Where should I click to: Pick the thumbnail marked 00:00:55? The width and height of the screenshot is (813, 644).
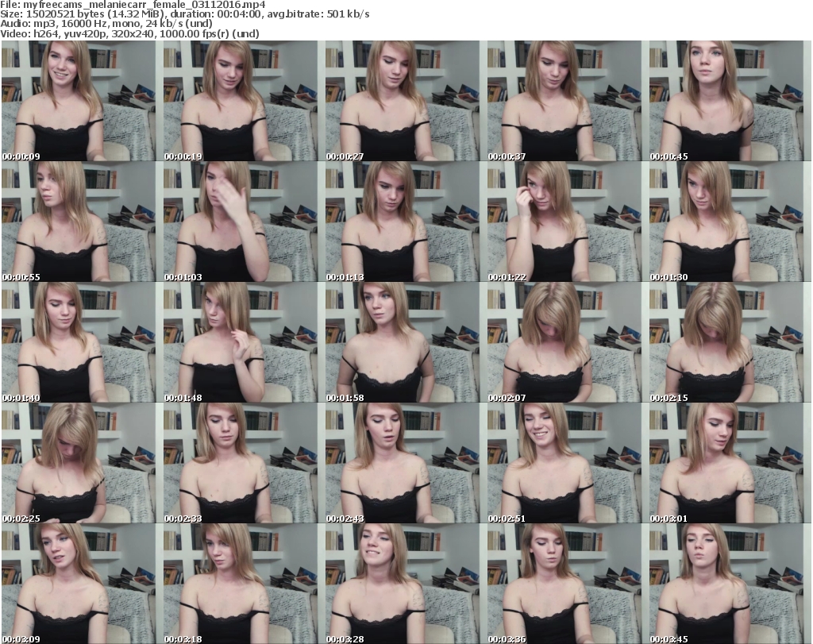79,222
